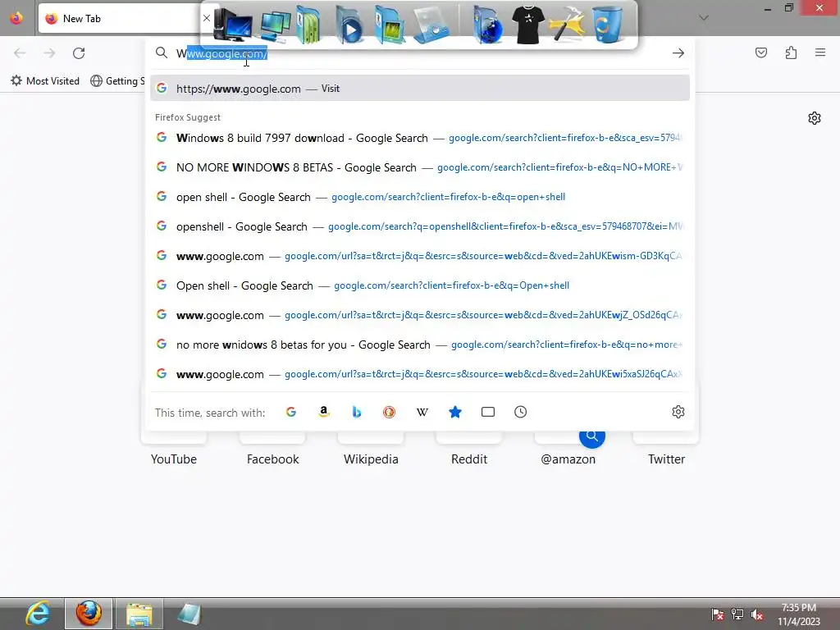840x630 pixels.
Task: Open the blue globe folder icon in dock
Action: [x=487, y=24]
